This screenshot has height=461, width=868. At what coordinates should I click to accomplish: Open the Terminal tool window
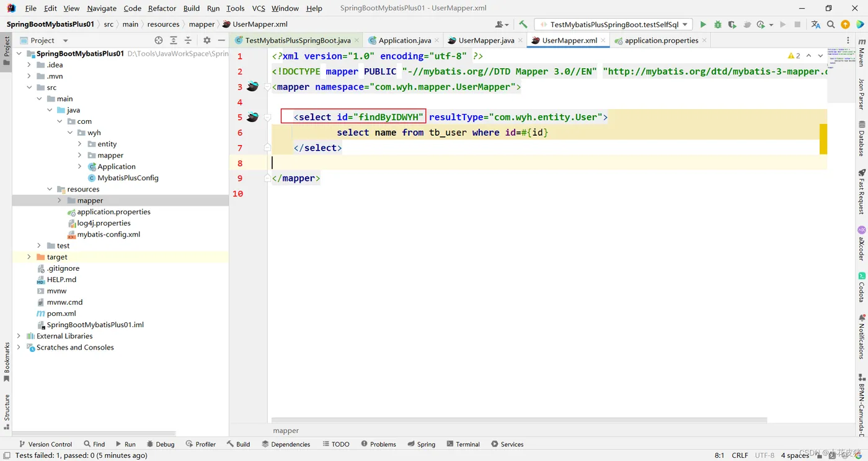(462, 444)
